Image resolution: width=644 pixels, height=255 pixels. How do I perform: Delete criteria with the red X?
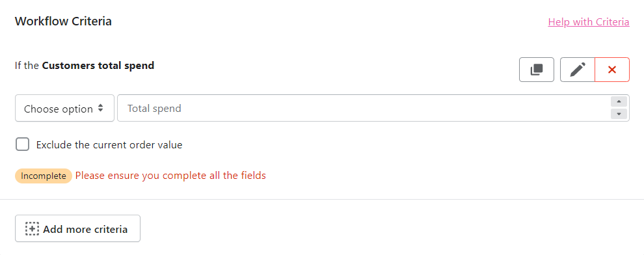tap(612, 70)
